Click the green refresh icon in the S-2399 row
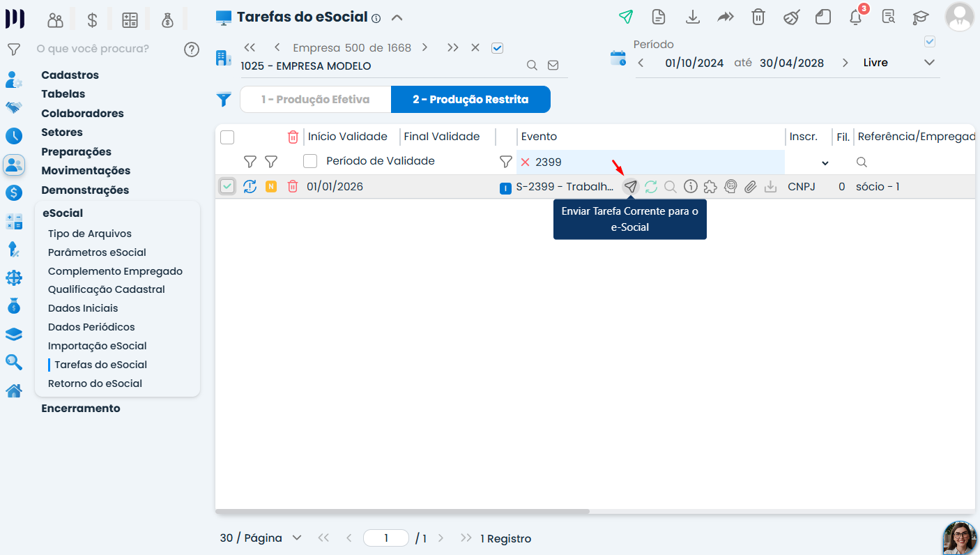 pos(651,186)
